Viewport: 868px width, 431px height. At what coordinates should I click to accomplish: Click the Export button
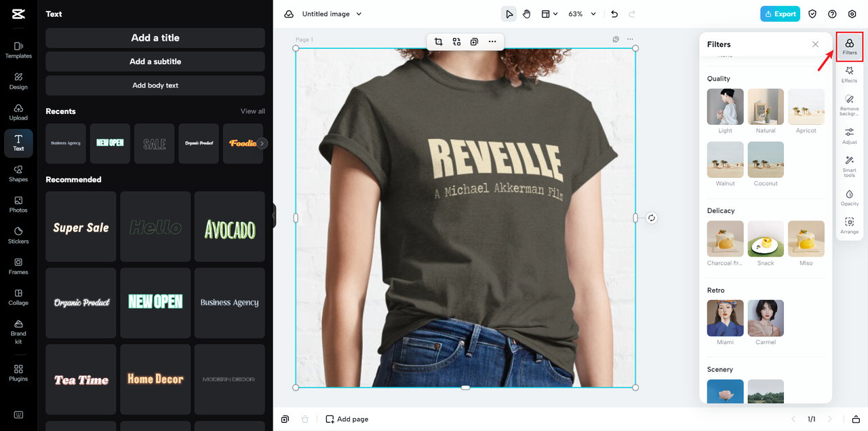[780, 14]
